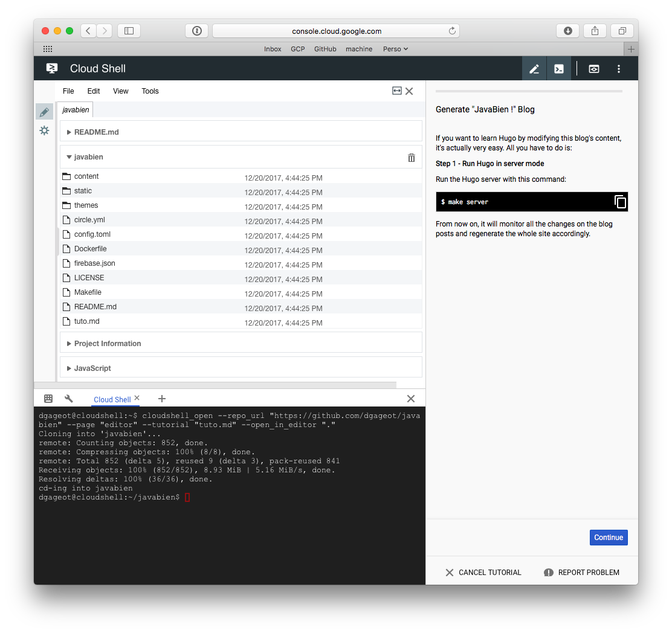Open the Perso bookmarks dropdown
672x633 pixels.
pyautogui.click(x=395, y=49)
